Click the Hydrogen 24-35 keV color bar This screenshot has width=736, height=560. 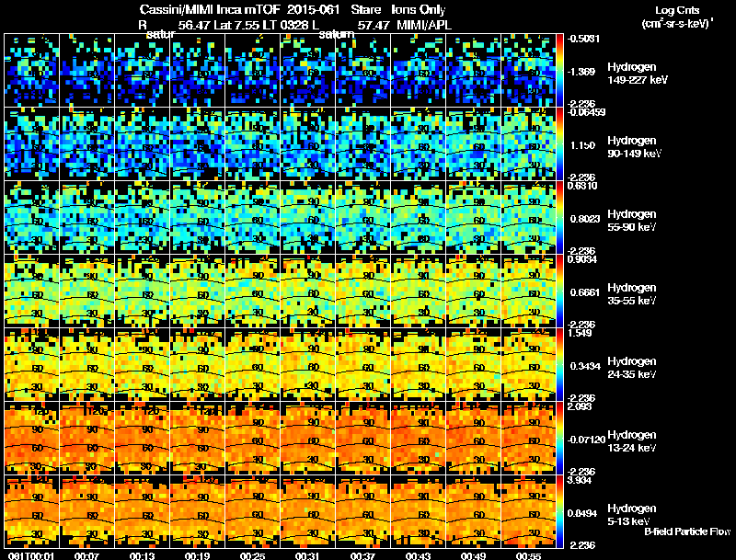[559, 365]
